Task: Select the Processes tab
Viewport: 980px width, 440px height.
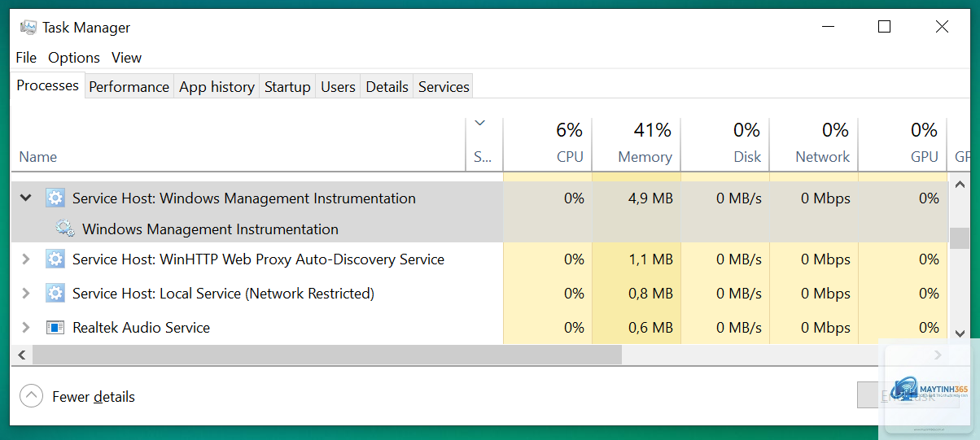Action: pyautogui.click(x=48, y=85)
